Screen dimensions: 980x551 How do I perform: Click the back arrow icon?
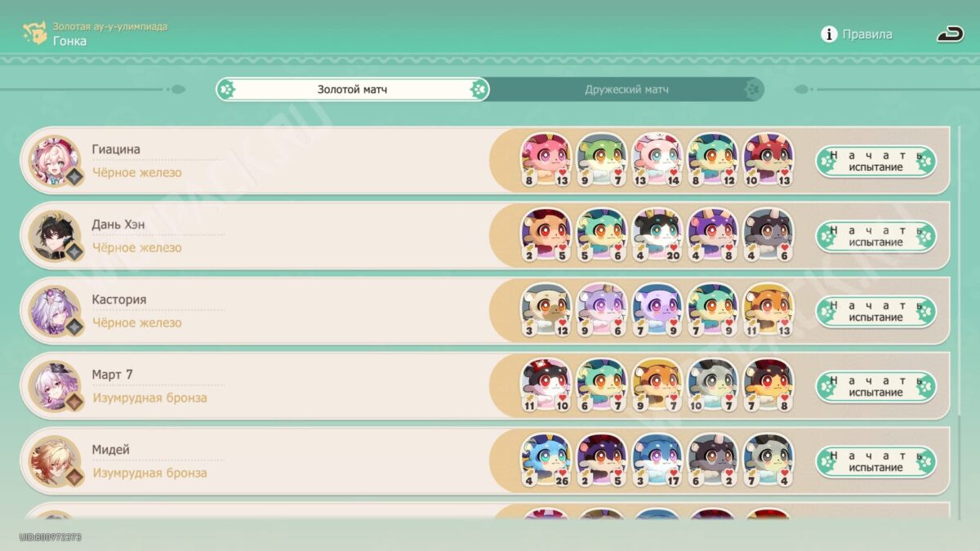coord(950,33)
